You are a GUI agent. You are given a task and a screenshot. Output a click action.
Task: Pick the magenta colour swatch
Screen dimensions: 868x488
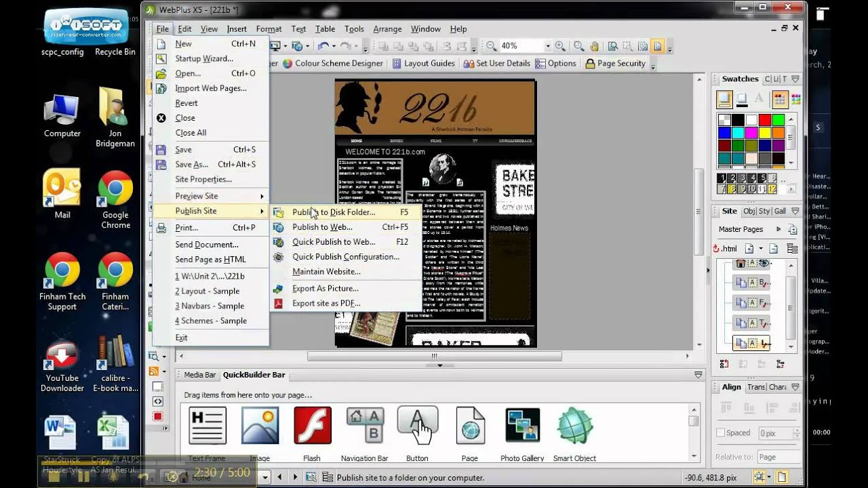pos(751,133)
